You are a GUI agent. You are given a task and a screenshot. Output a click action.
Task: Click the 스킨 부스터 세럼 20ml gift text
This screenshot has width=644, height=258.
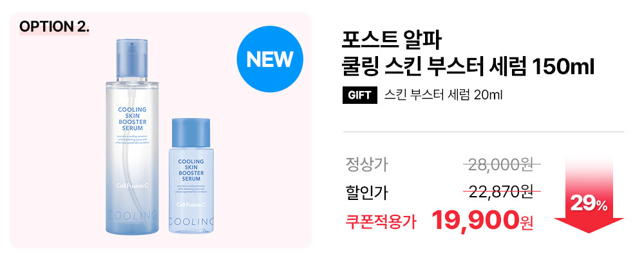444,95
